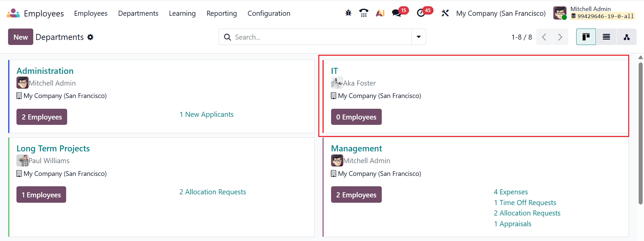644x241 pixels.
Task: Click the Departments gear settings icon
Action: coord(90,37)
